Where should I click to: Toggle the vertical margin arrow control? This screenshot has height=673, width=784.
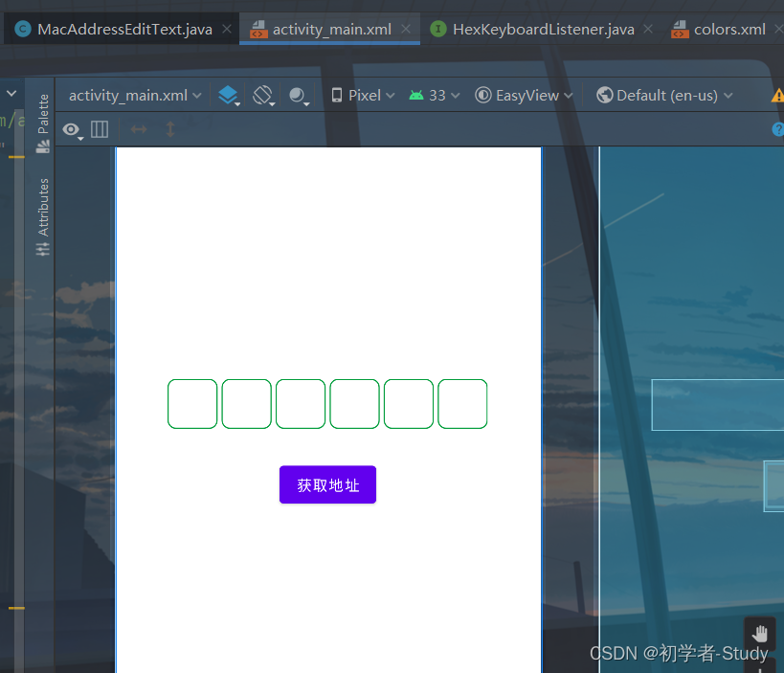click(x=170, y=129)
